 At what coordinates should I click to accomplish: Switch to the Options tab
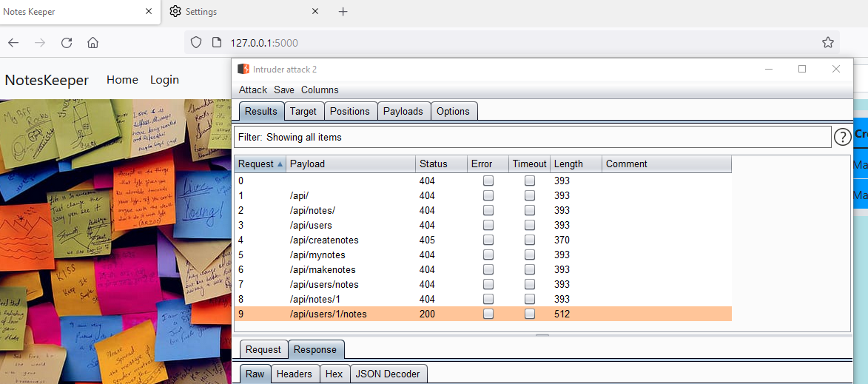(x=454, y=111)
